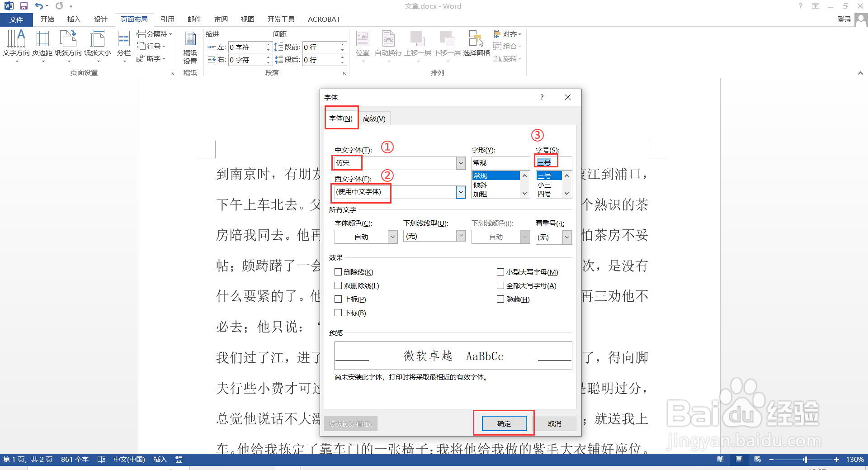
Task: Increase the left indent spinner value
Action: (x=268, y=45)
